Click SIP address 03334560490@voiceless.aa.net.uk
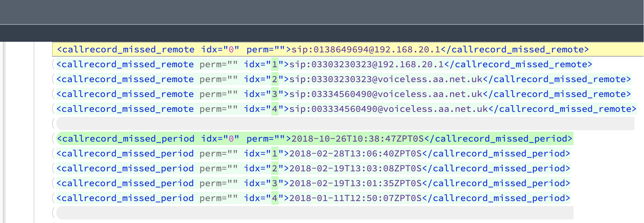The image size is (644, 223). 386,94
